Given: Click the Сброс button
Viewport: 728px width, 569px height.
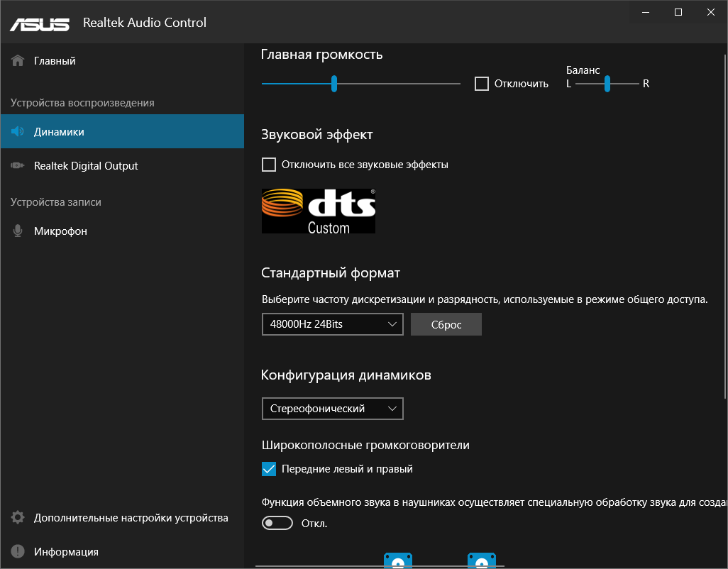Looking at the screenshot, I should (446, 324).
